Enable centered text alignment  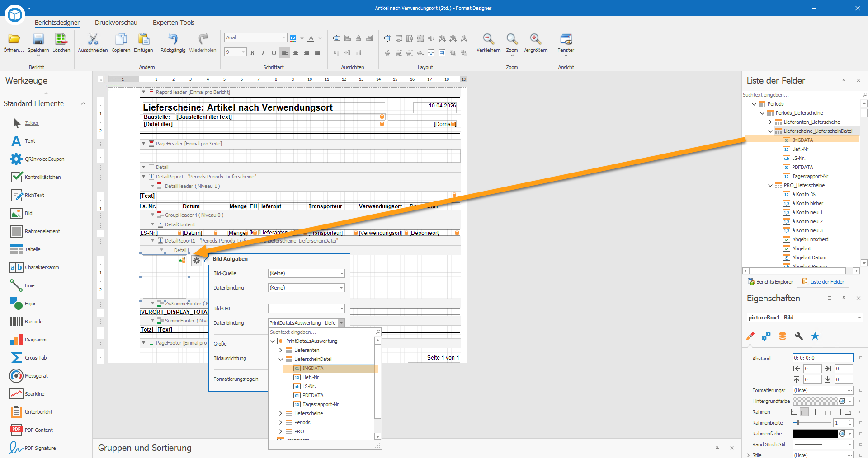click(296, 53)
